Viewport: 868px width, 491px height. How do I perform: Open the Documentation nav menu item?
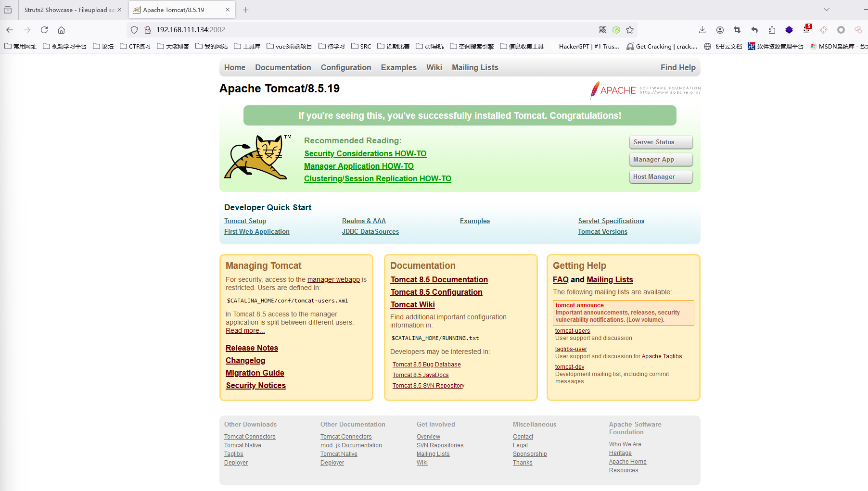[283, 67]
